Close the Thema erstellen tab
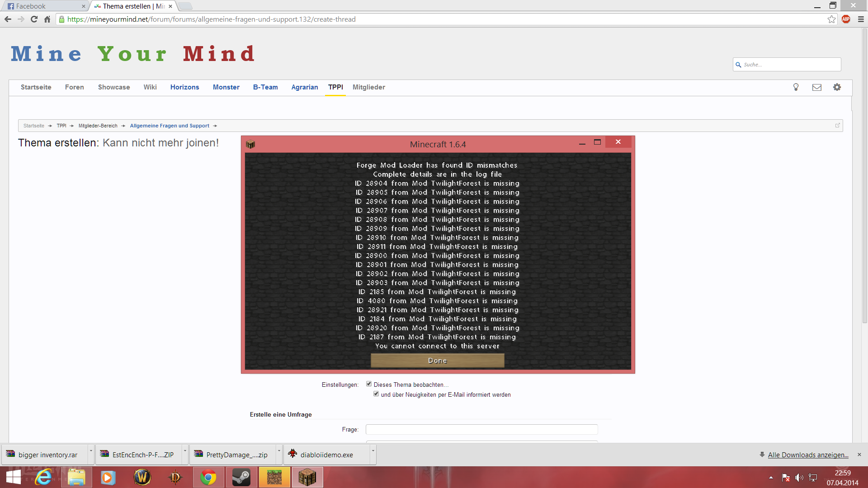Image resolution: width=868 pixels, height=488 pixels. (170, 6)
